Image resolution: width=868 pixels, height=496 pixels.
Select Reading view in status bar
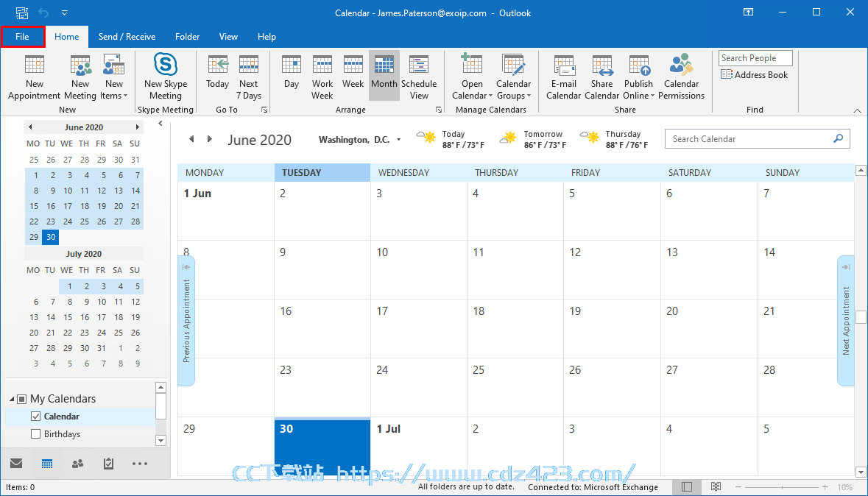(716, 487)
